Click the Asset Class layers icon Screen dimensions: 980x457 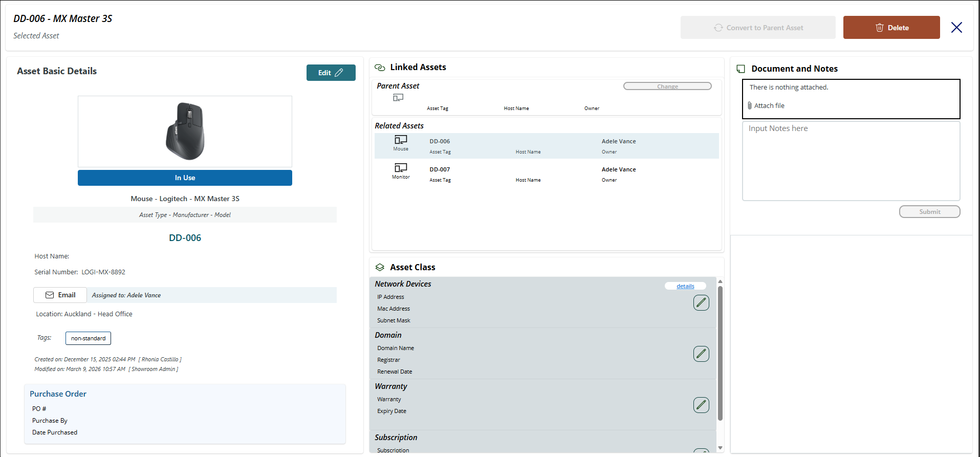[380, 267]
